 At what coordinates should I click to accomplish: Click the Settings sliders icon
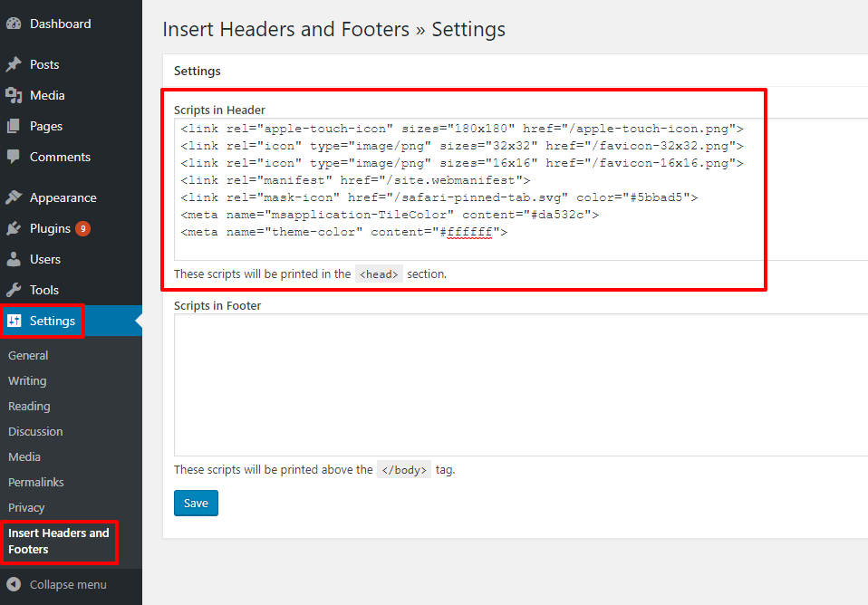[14, 321]
